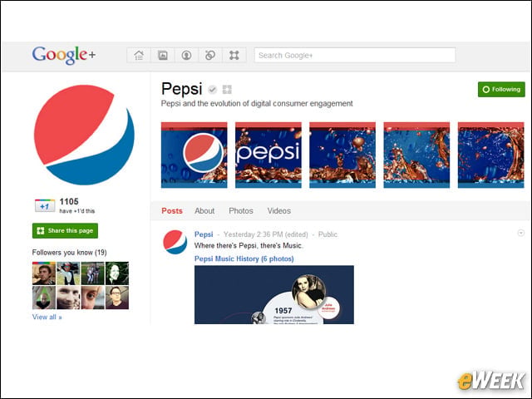This screenshot has width=532, height=399.
Task: Go to the Google+ logo
Action: click(64, 55)
